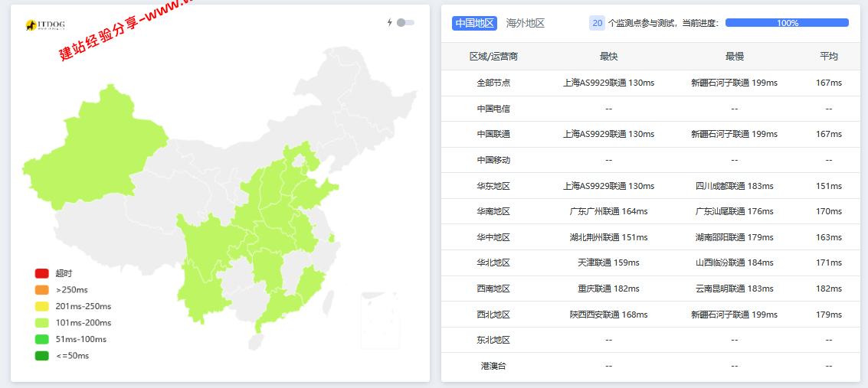
Task: Switch to the 海外地区 tab
Action: click(526, 23)
